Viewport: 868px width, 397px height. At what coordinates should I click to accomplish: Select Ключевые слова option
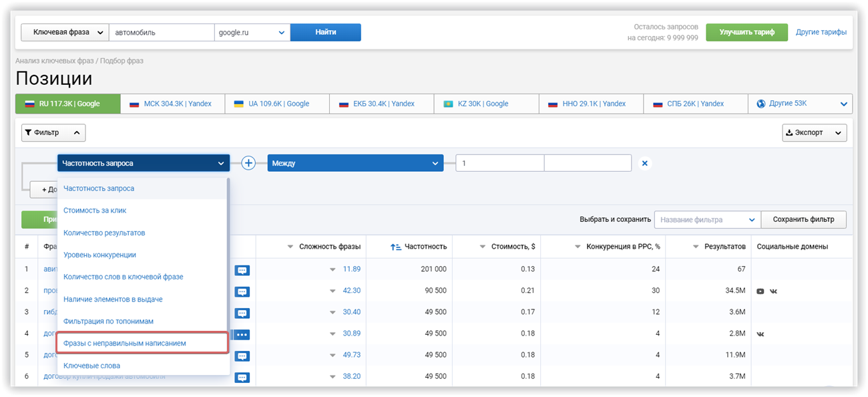pos(142,366)
